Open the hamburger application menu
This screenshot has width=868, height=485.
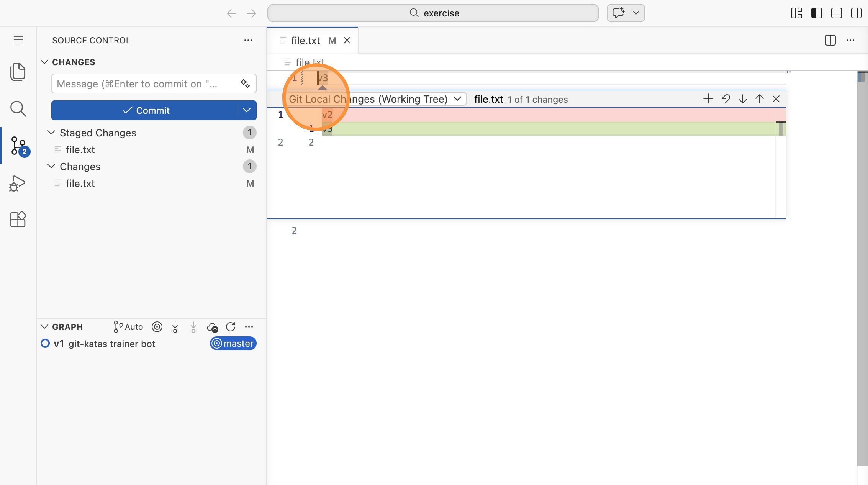18,40
